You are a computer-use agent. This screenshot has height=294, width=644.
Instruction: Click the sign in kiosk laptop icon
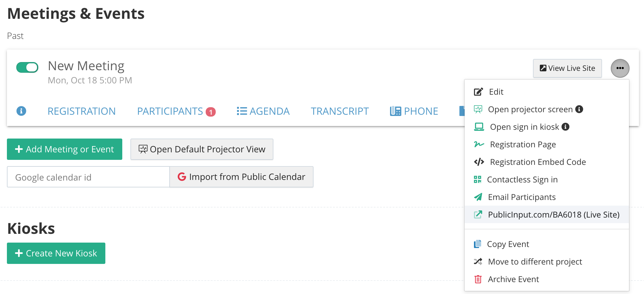[479, 127]
